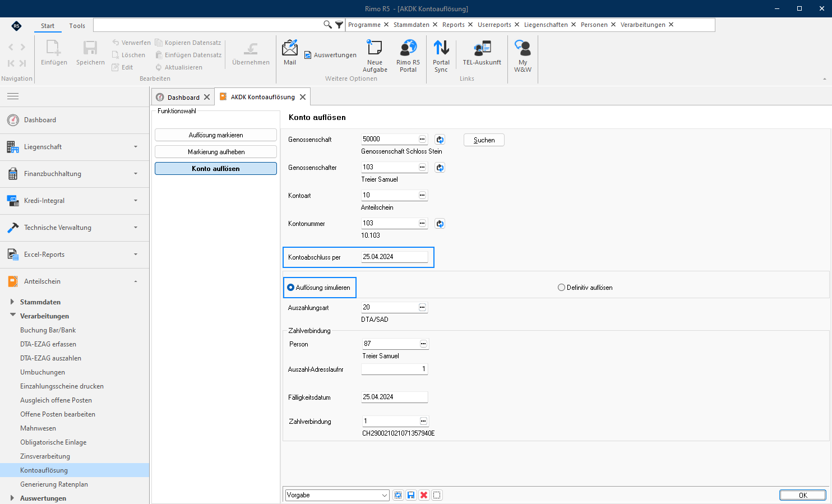Remove the Stammdaten filter tag

click(435, 25)
